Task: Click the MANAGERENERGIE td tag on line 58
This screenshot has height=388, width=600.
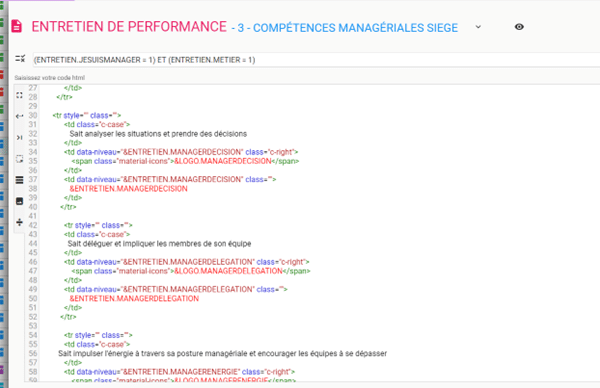Action: coord(180,372)
